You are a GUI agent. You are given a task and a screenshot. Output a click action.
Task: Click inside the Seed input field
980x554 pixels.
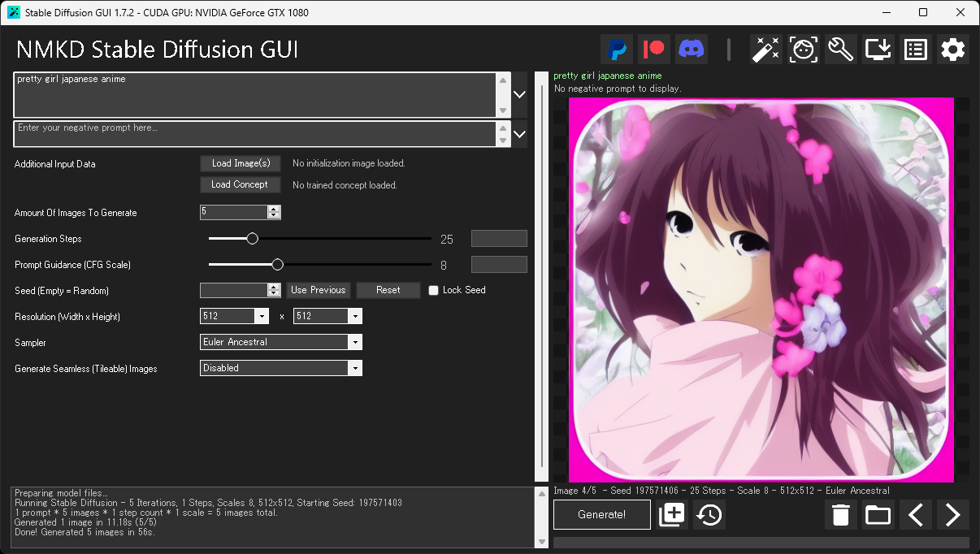(x=232, y=290)
